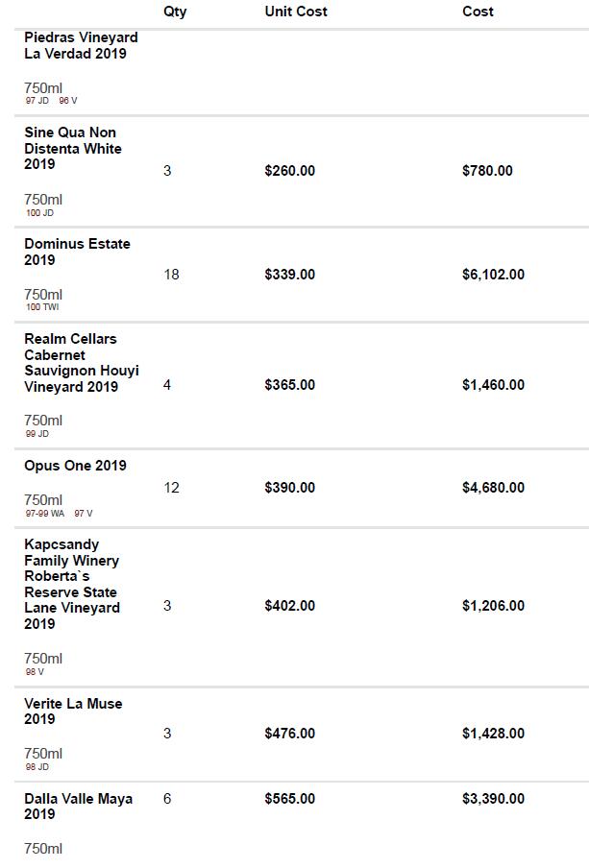
Task: Open Realm Cellars Cabernet Sauvignon Houyi Vineyard
Action: 82,362
